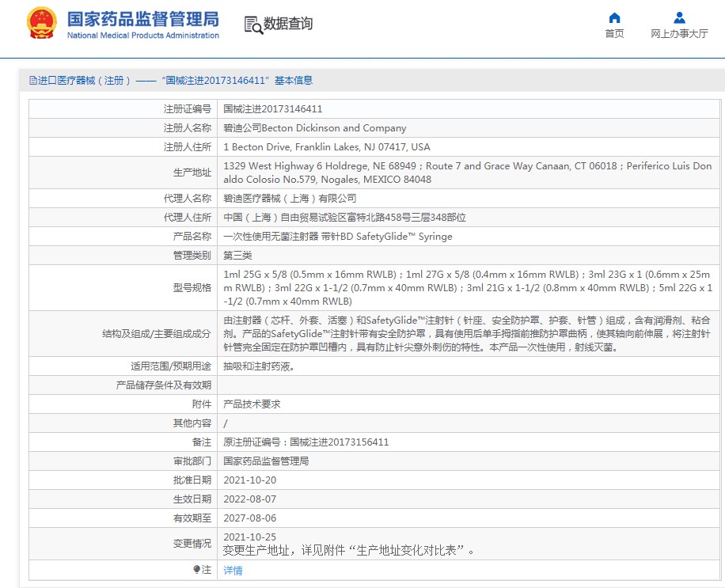
Task: Click the national emblem logo
Action: coord(42,23)
